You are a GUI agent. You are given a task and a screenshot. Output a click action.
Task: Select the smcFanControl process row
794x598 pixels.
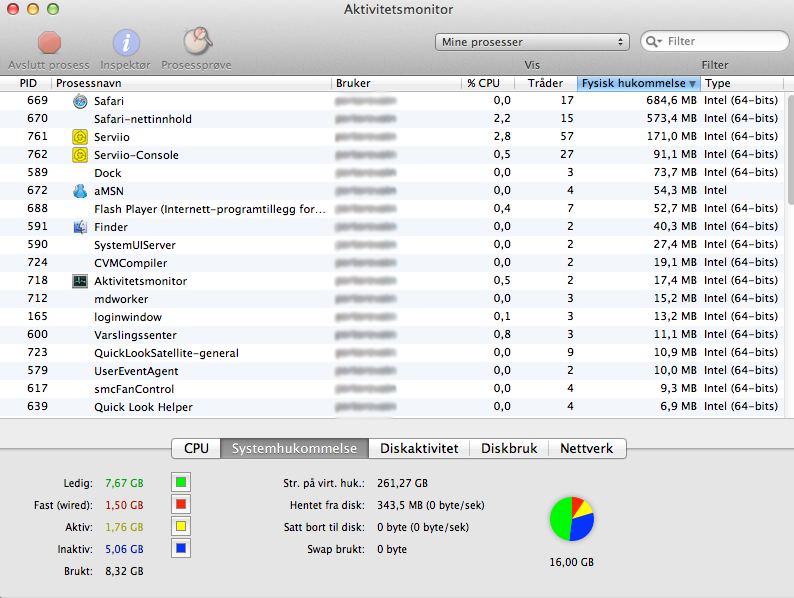392,389
